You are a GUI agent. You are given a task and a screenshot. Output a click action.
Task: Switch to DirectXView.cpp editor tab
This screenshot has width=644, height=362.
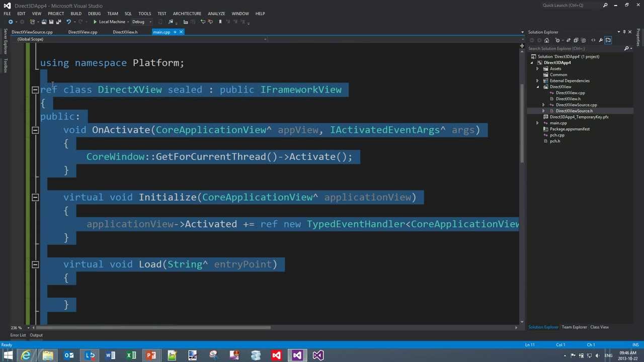pos(83,32)
